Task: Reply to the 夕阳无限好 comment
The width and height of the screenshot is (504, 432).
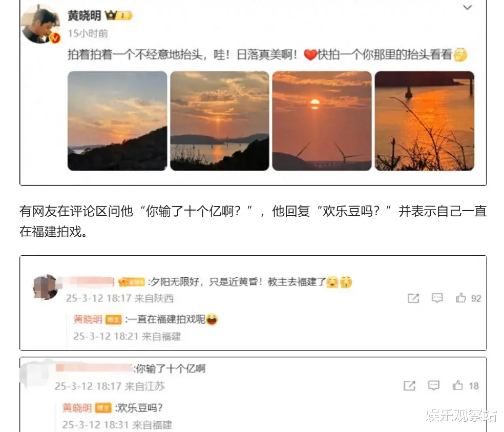Action: pyautogui.click(x=437, y=298)
